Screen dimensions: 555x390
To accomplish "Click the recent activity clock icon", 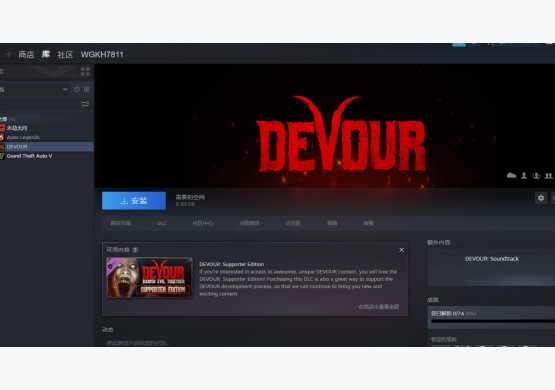I will tap(77, 90).
